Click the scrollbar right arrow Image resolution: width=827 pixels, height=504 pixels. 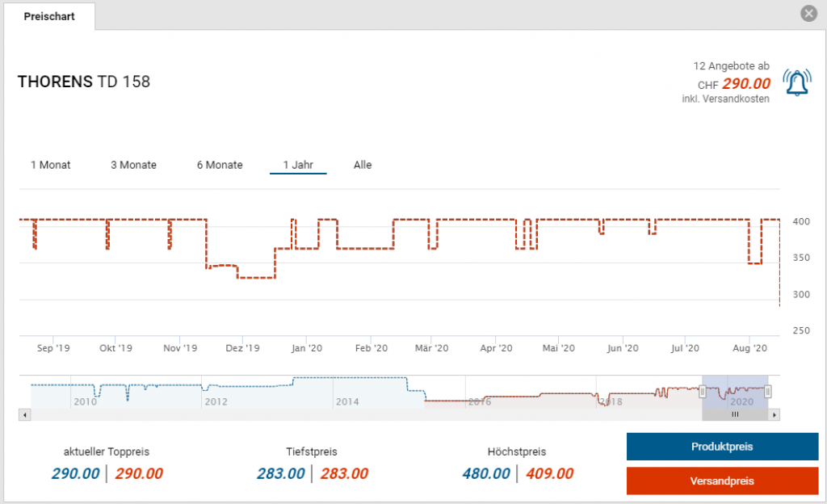click(774, 414)
